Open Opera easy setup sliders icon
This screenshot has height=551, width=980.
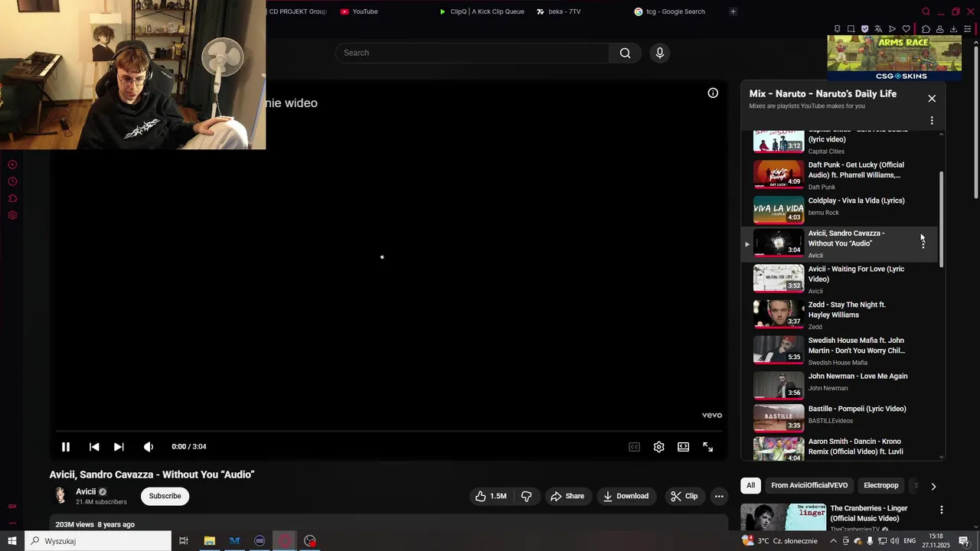(x=968, y=29)
